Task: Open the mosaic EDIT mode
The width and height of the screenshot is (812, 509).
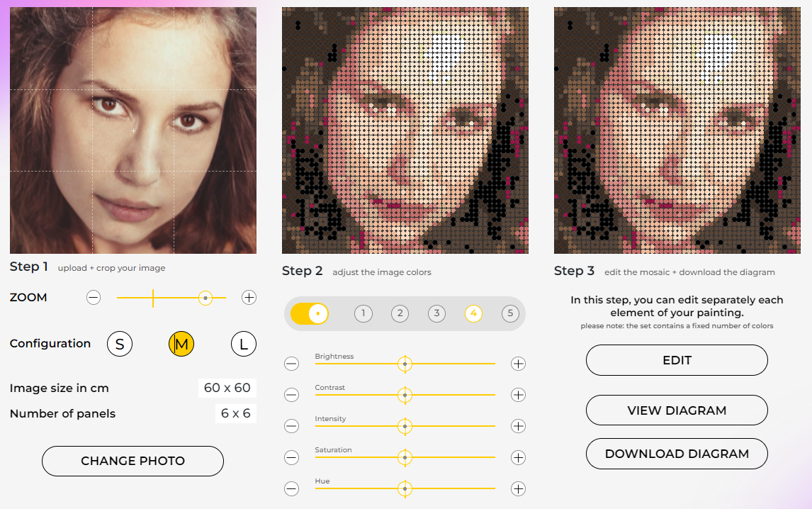Action: [677, 360]
